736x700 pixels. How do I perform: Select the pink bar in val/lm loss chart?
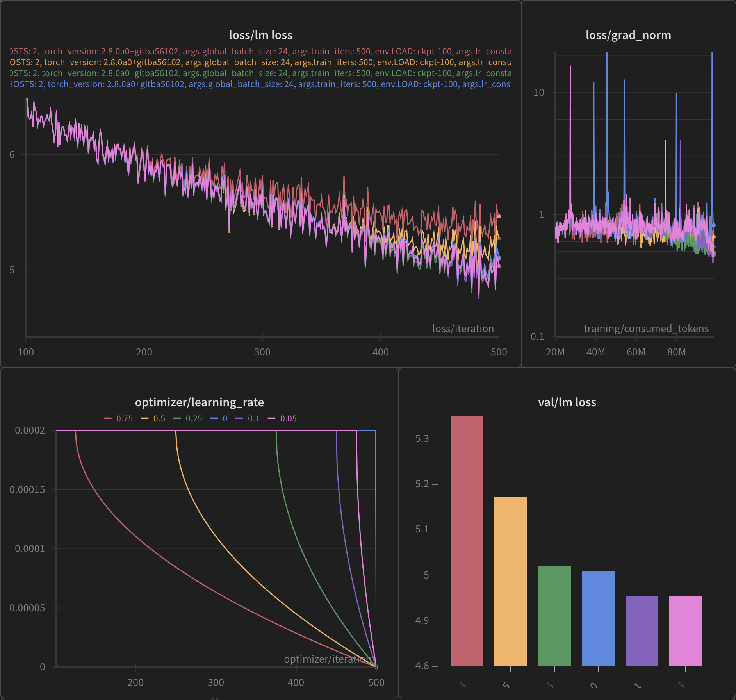[x=685, y=631]
